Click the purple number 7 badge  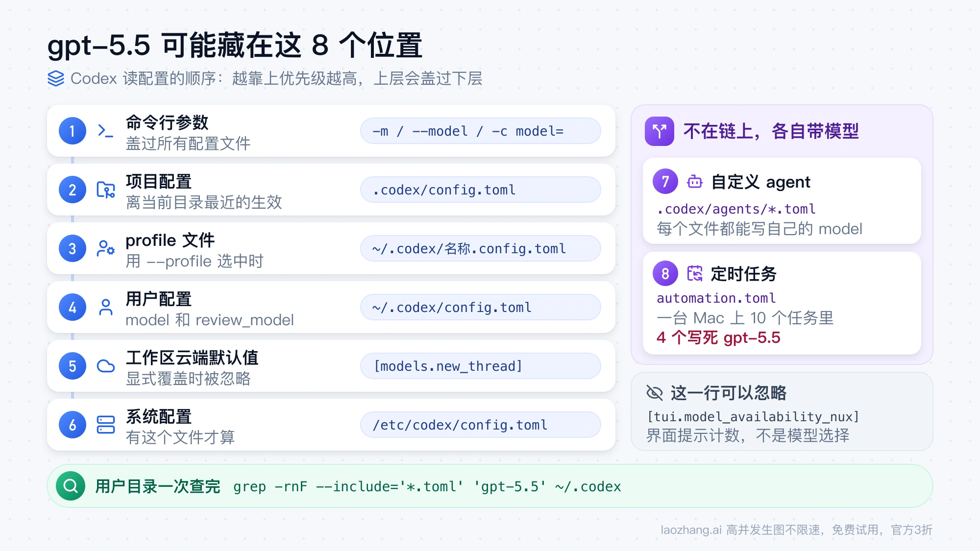[665, 182]
